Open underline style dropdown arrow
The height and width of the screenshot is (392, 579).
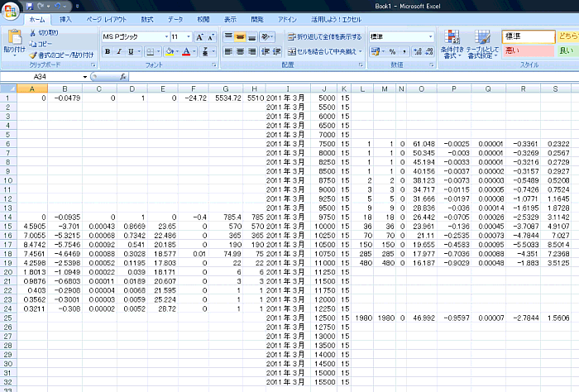(139, 51)
